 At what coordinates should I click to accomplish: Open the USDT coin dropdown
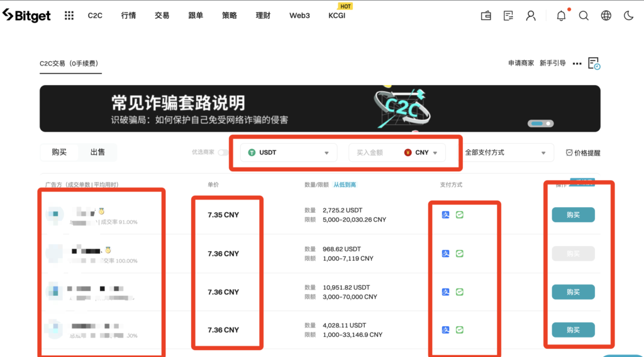coord(289,152)
